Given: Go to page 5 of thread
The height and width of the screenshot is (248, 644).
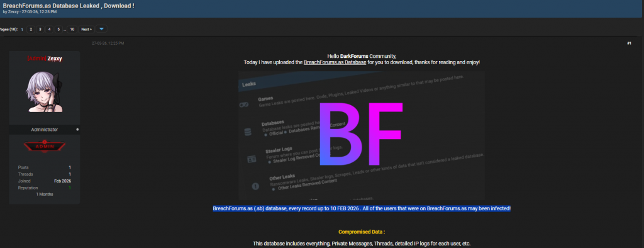Looking at the screenshot, I should click(x=58, y=29).
